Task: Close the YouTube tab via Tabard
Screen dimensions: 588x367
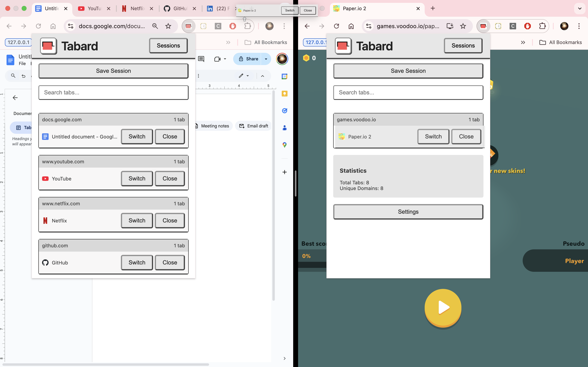Action: pyautogui.click(x=170, y=178)
